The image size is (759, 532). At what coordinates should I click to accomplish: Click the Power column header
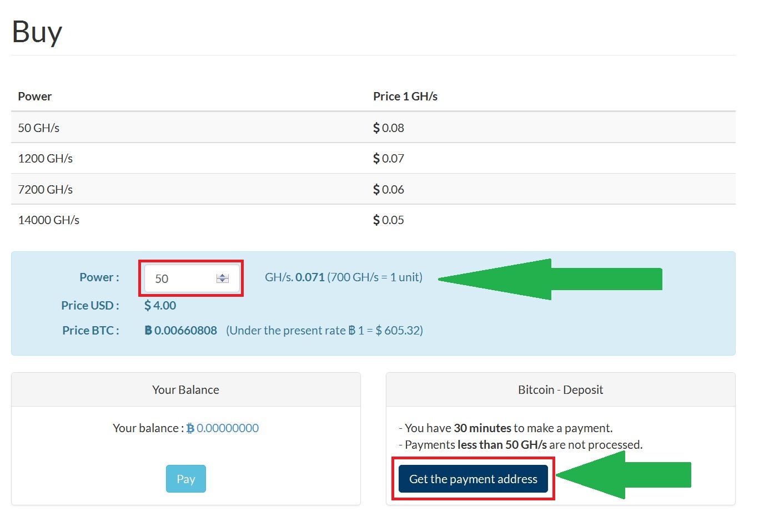click(x=35, y=96)
